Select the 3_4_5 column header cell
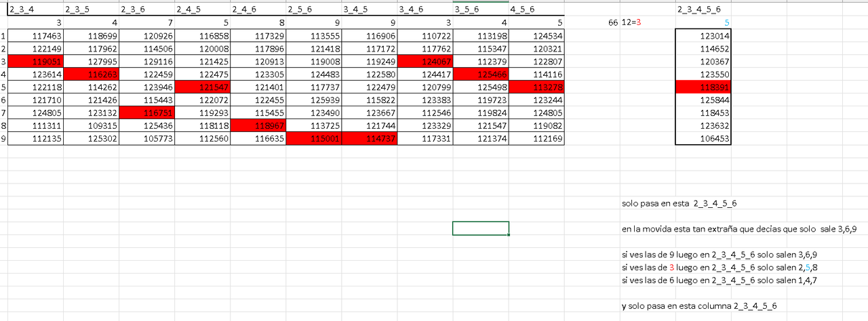This screenshot has height=321, width=868. click(370, 9)
